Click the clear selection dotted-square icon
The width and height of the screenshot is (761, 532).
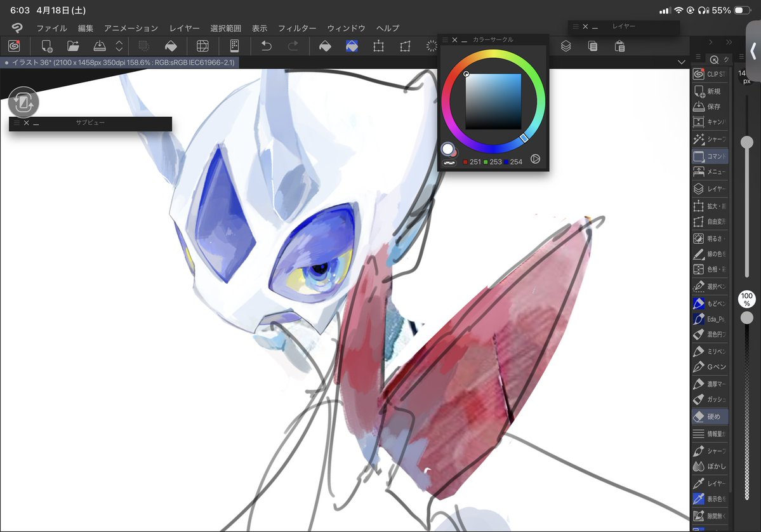point(143,46)
